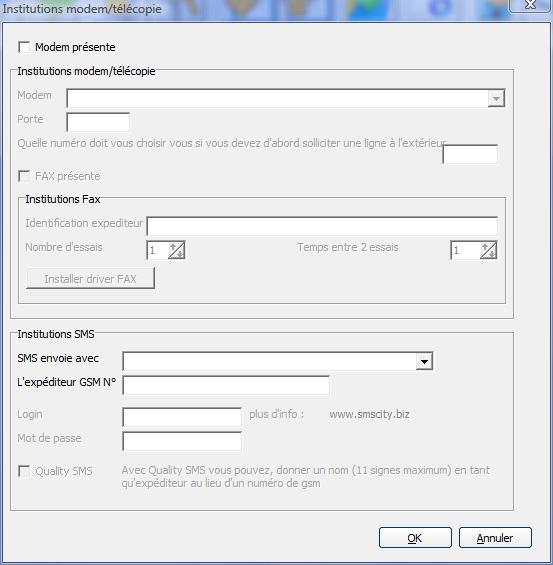Select the Login text field

[x=182, y=417]
